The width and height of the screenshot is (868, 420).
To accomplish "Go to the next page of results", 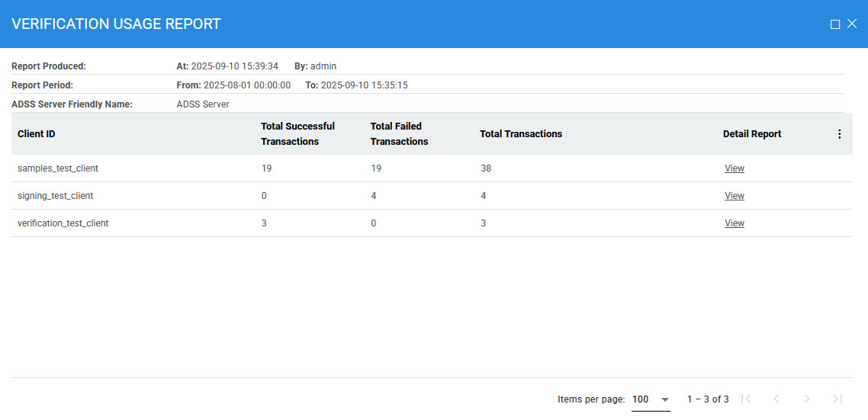I will click(807, 399).
